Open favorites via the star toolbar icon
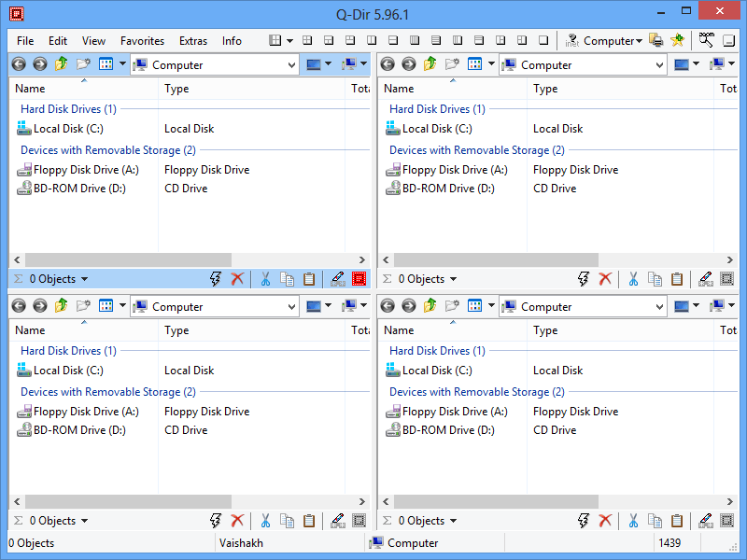 coord(676,40)
